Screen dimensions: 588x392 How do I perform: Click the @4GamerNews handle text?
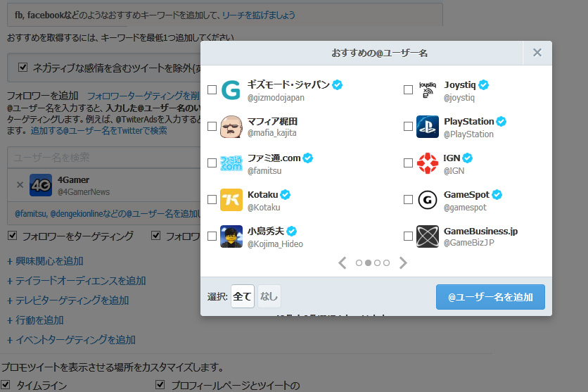click(84, 192)
